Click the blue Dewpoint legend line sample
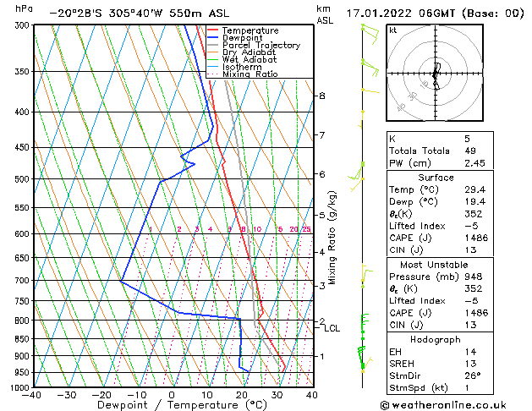Image resolution: width=532 pixels, height=411 pixels. (x=212, y=37)
